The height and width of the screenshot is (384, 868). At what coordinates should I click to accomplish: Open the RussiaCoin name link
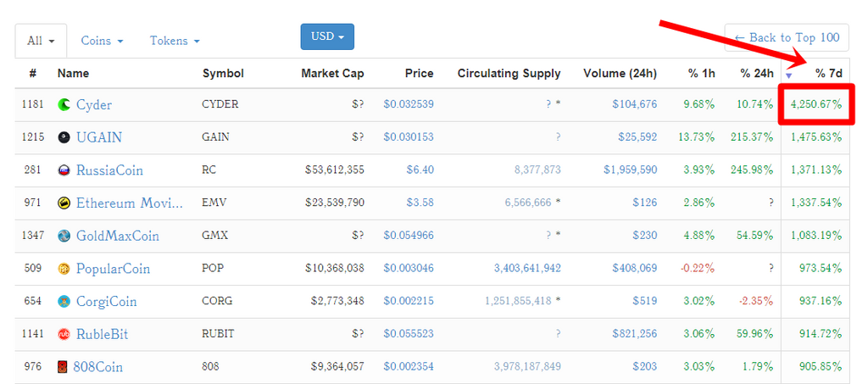pos(109,170)
